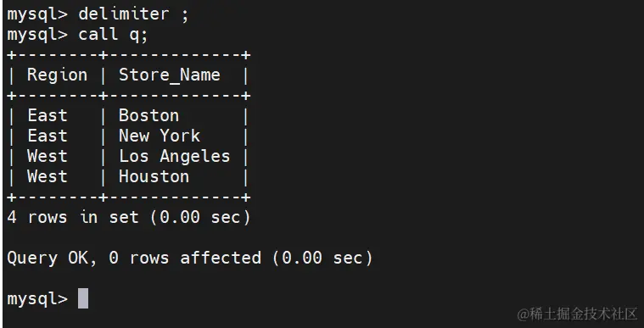This screenshot has height=328, width=644.
Task: Select the Boston store name cell
Action: (148, 116)
